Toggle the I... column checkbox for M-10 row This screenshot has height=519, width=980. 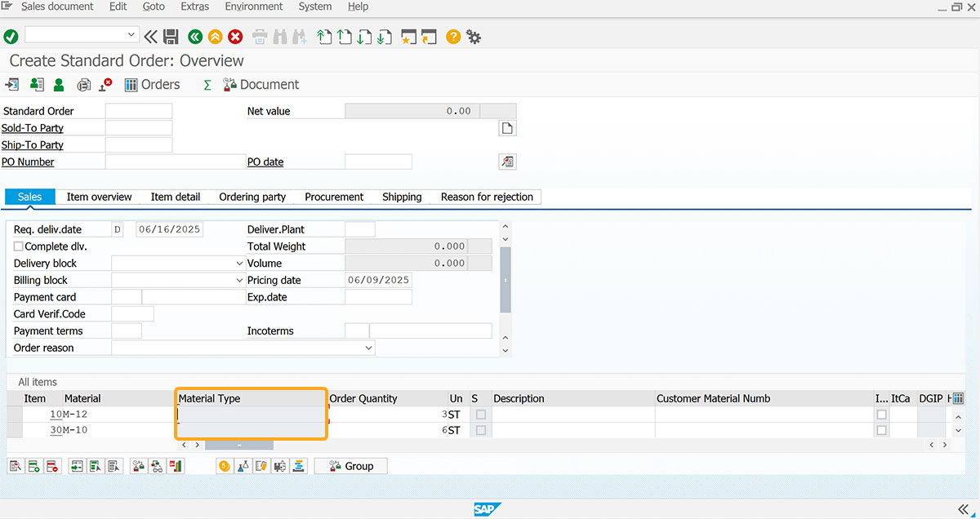tap(881, 430)
